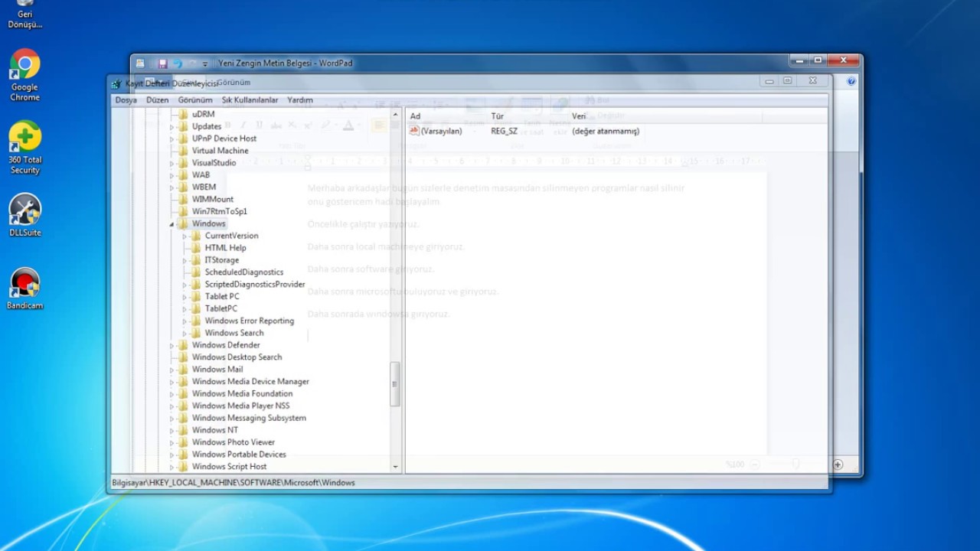Click Undo in WordPad quick access toolbar
The image size is (980, 551).
coord(178,64)
